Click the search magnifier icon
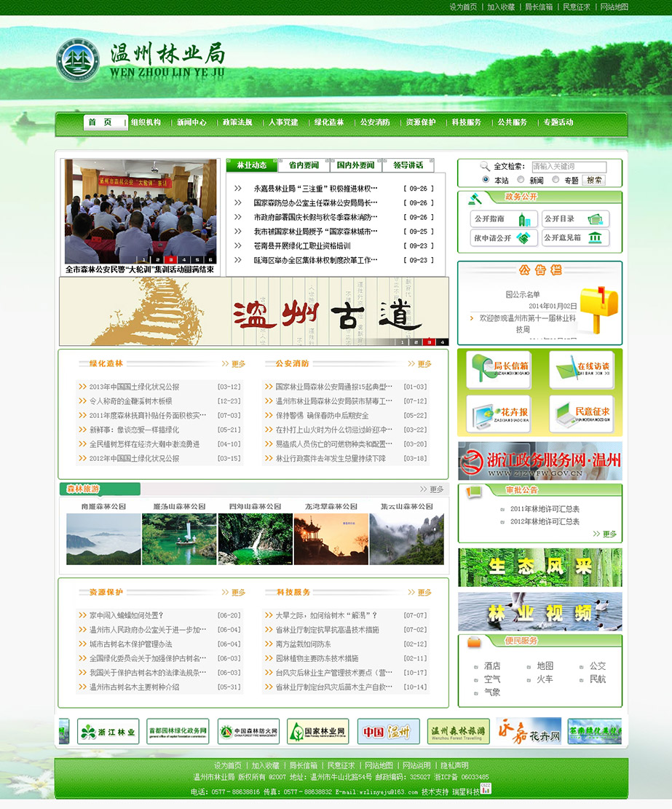The height and width of the screenshot is (809, 672). [485, 166]
